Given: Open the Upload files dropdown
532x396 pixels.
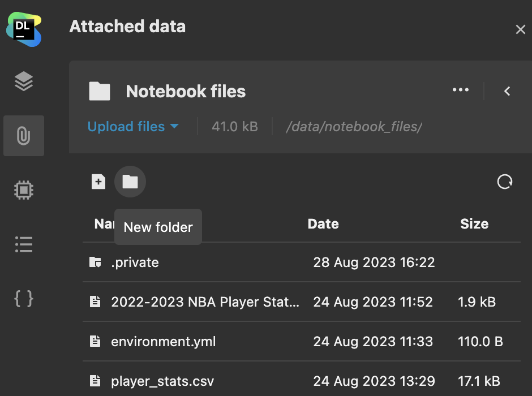Looking at the screenshot, I should 133,127.
